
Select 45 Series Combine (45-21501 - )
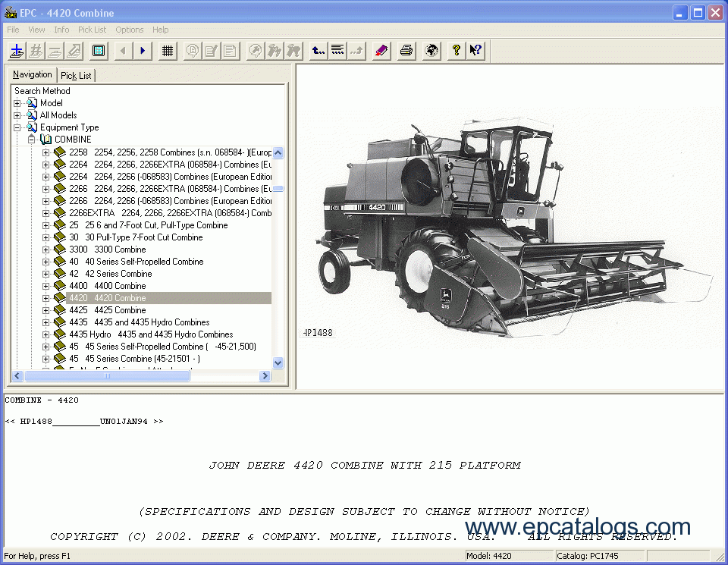134,359
